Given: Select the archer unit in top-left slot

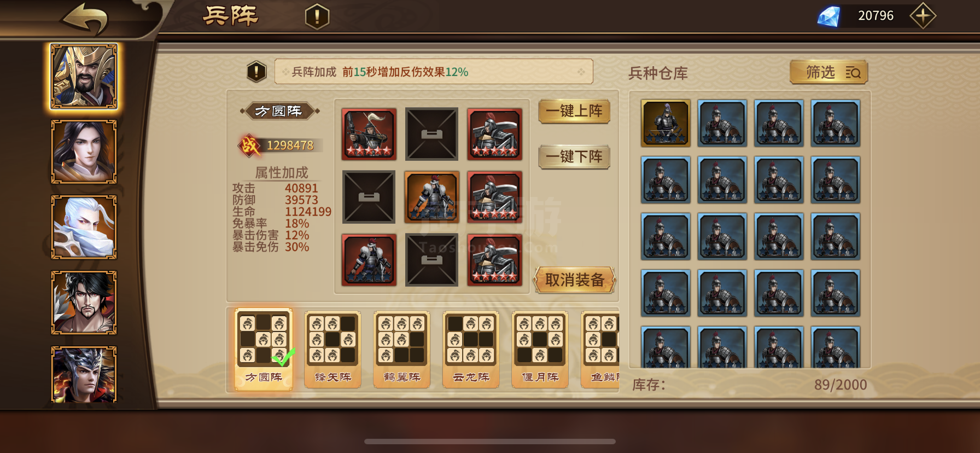Looking at the screenshot, I should (x=369, y=134).
